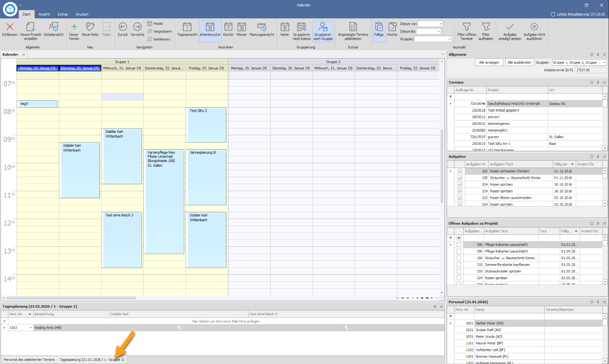This screenshot has width=609, height=364.
Task: Switch to Personal des selektierten Termins tab
Action: [29, 360]
